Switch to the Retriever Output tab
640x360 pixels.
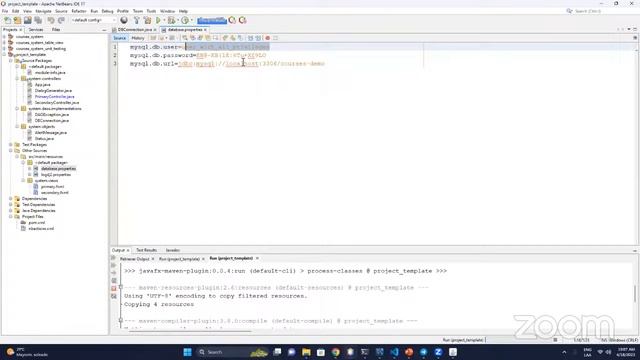pyautogui.click(x=134, y=259)
